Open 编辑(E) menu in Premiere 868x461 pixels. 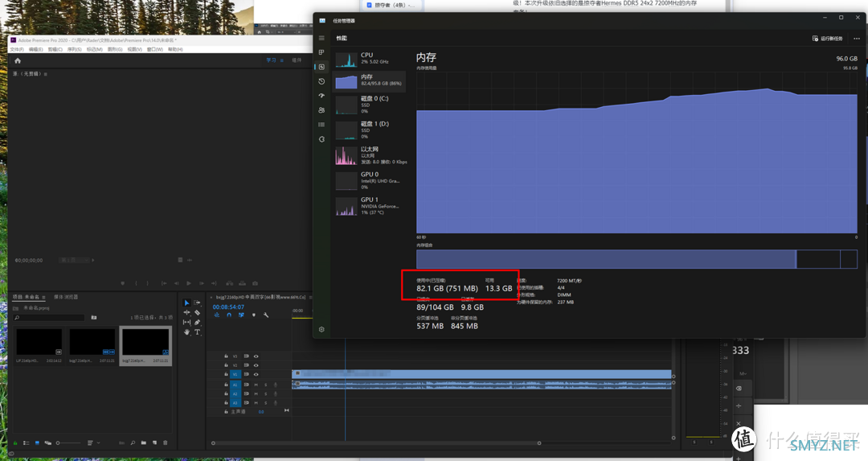[36, 49]
